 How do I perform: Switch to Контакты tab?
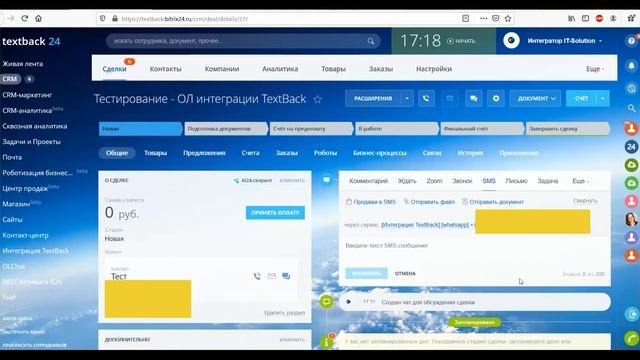tap(165, 69)
